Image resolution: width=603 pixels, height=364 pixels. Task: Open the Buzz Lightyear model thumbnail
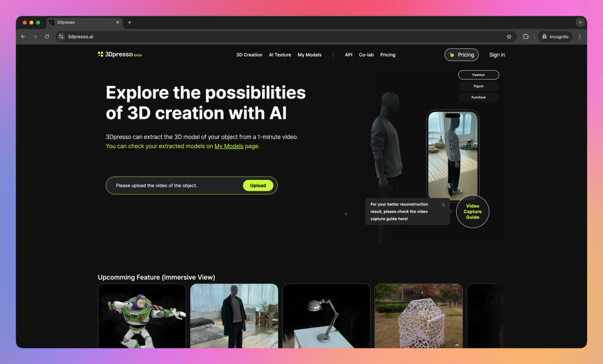tap(142, 315)
